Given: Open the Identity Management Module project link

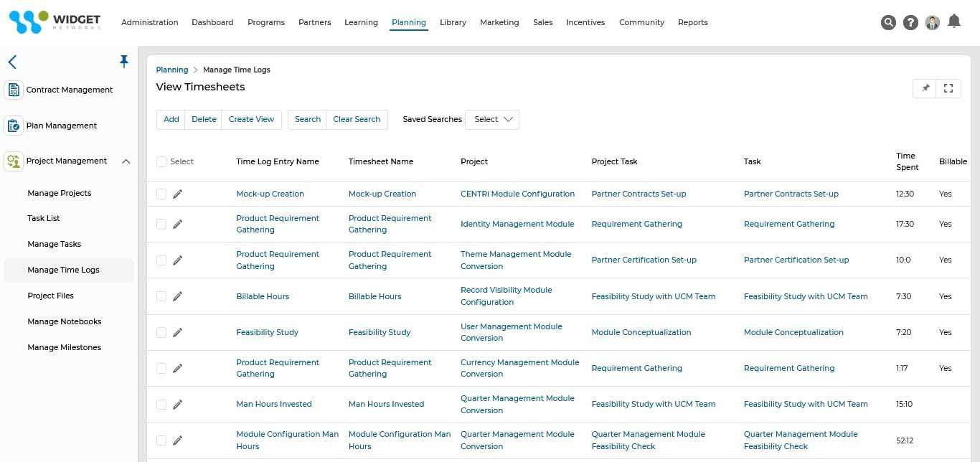Looking at the screenshot, I should (517, 224).
